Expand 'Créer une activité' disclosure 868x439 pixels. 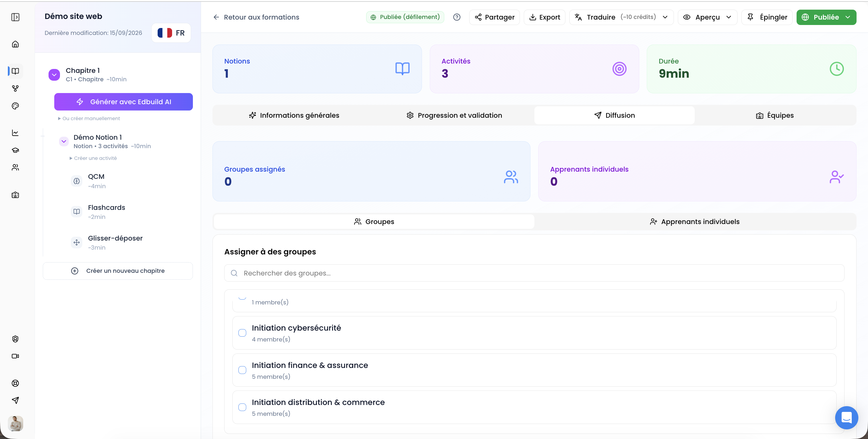[x=93, y=158]
